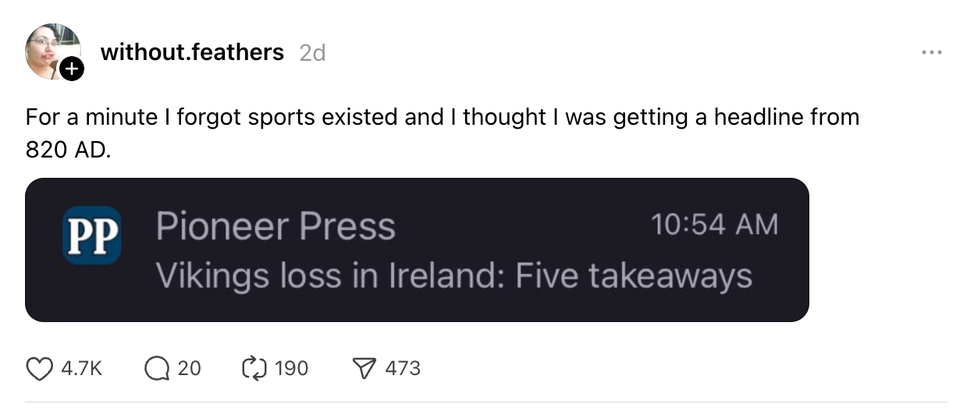Click the Pioneer Press name in the notification
Screen dimensions: 960x418
coord(275,226)
